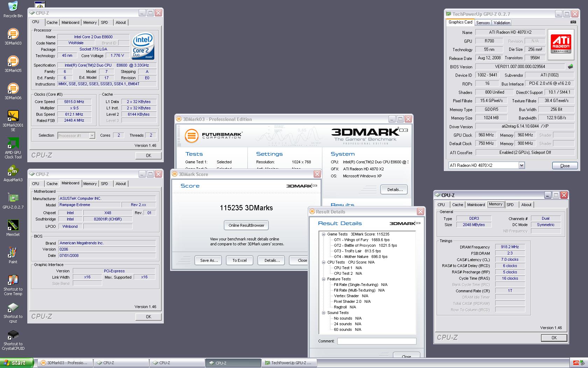Click Close button in GPU-Z window
588x368 pixels.
[x=565, y=166]
